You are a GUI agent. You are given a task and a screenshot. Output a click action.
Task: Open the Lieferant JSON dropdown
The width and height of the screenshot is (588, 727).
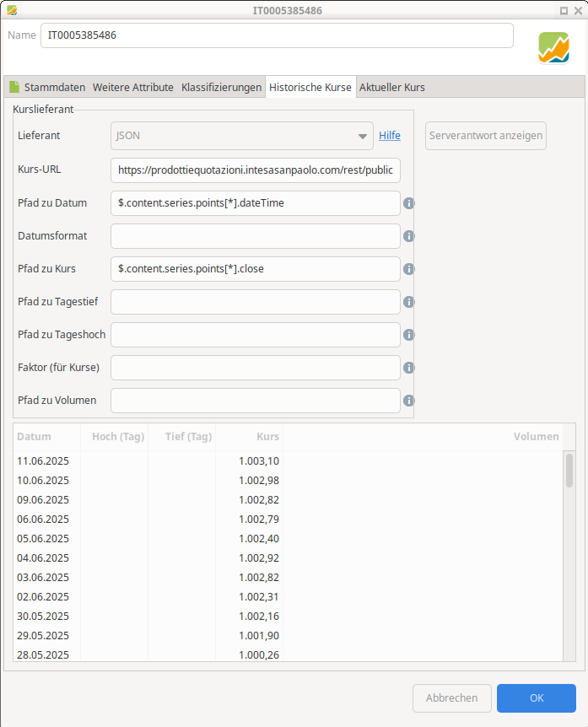pyautogui.click(x=241, y=136)
